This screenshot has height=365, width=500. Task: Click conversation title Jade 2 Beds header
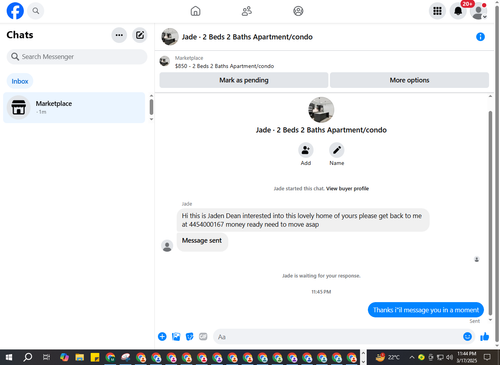click(247, 37)
